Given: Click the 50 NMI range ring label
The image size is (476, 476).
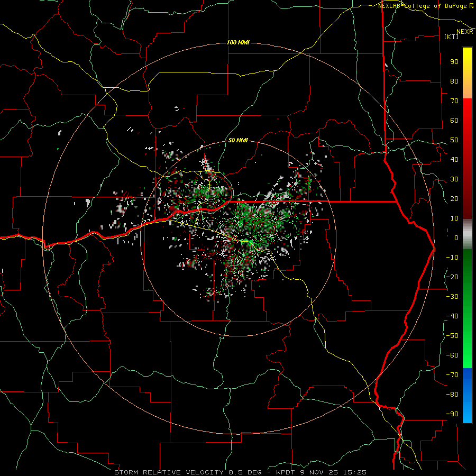Looking at the screenshot, I should tap(238, 140).
